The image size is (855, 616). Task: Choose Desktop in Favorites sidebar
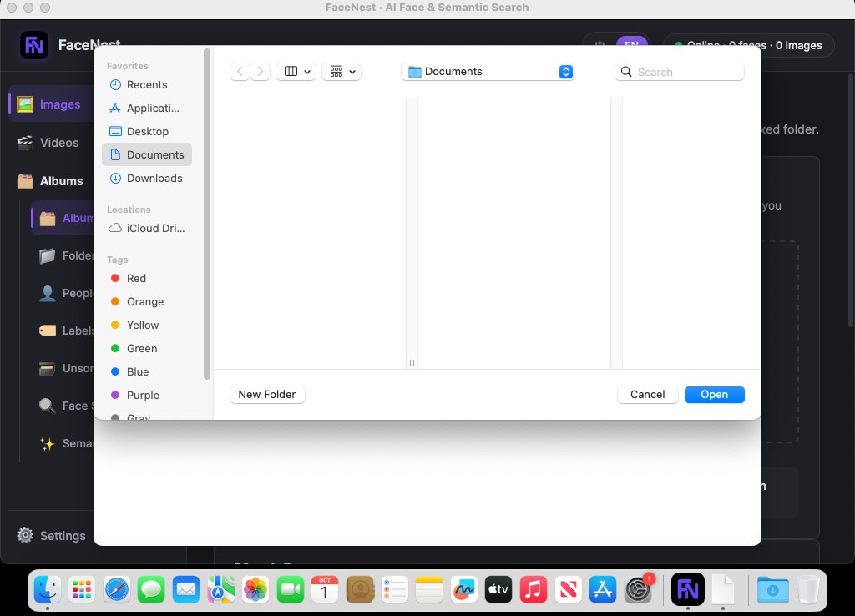click(147, 131)
